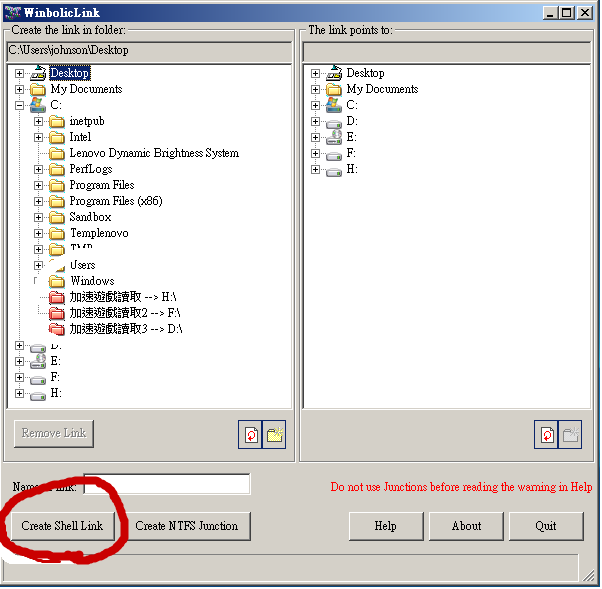Select the highlighted Desktop label in left tree

tap(69, 73)
